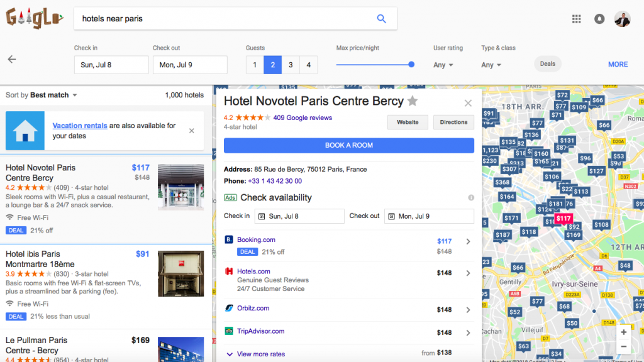Open the top Check in date field
Image resolution: width=644 pixels, height=362 pixels.
point(111,65)
